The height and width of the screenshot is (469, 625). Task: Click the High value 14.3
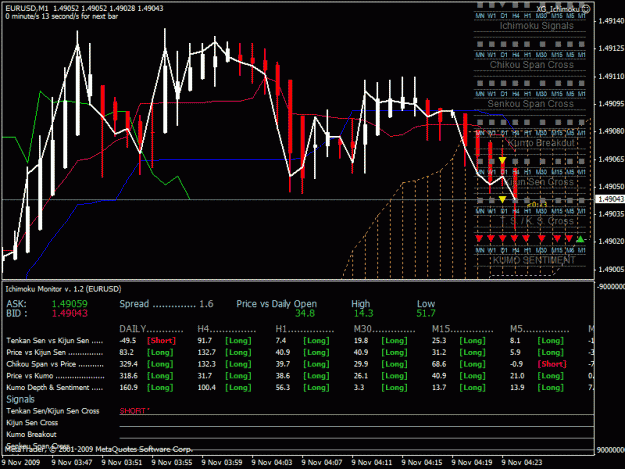(x=364, y=314)
